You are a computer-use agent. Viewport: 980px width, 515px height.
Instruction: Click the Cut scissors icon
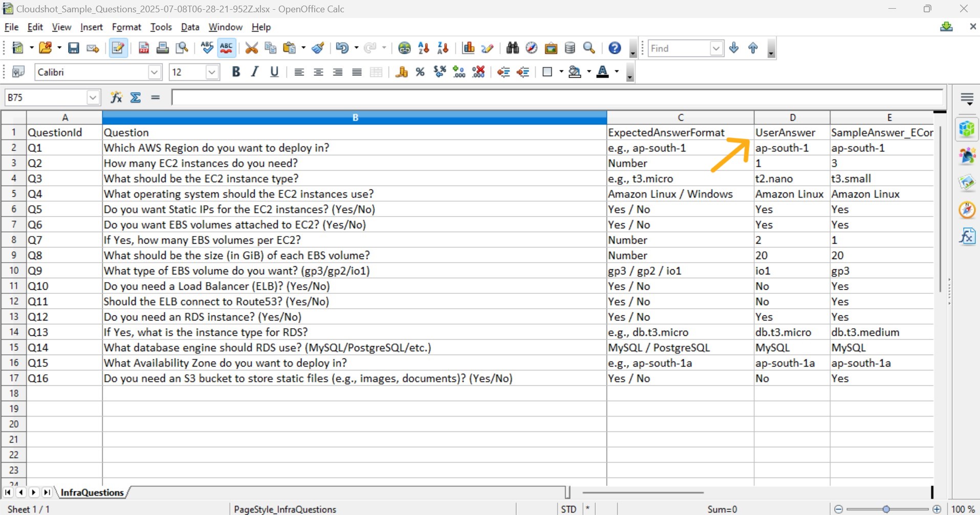click(x=251, y=48)
